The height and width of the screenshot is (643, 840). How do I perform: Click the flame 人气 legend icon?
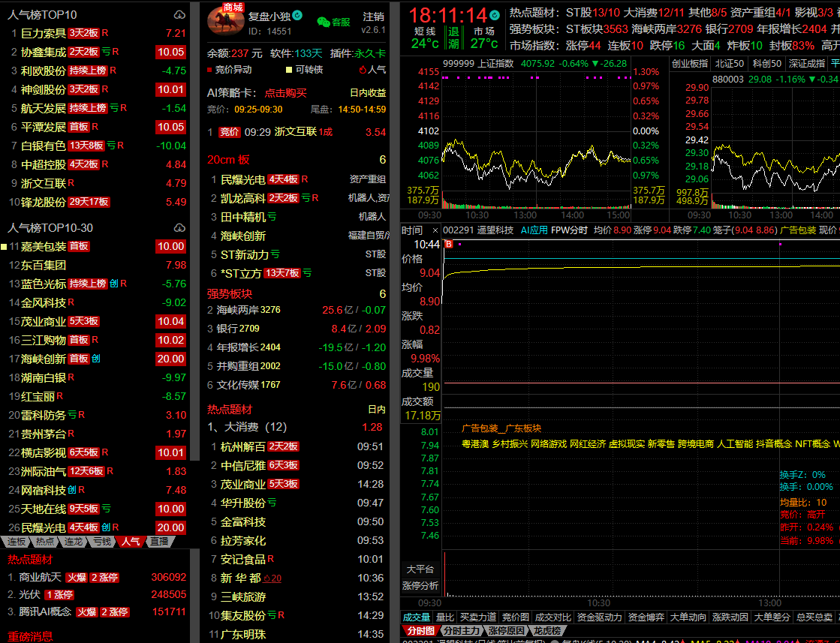coord(362,69)
